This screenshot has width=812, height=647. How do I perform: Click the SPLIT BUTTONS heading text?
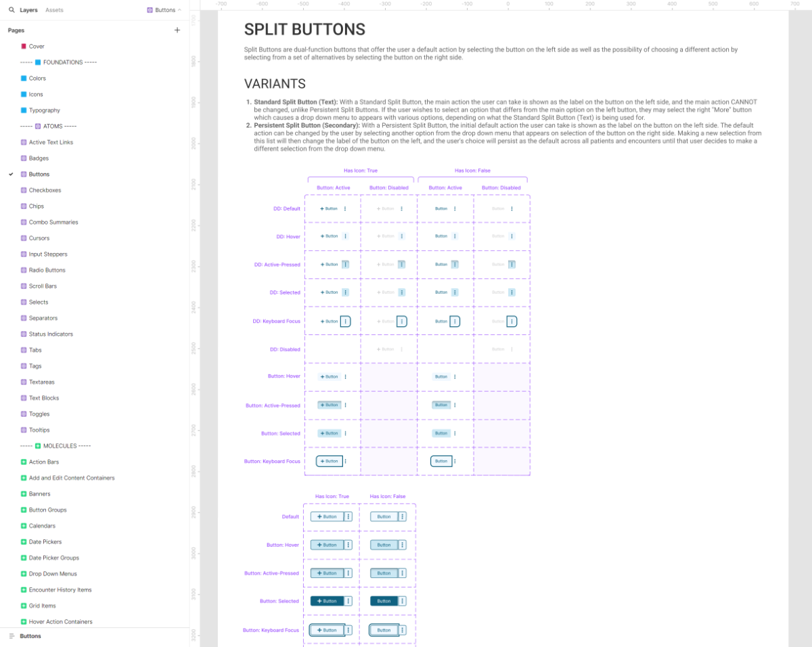coord(304,30)
